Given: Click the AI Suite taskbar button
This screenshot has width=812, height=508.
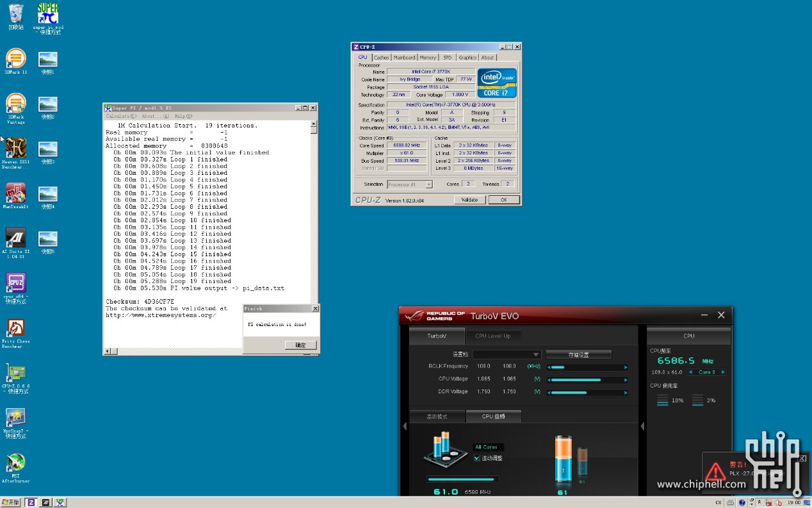Looking at the screenshot, I should click(x=45, y=503).
